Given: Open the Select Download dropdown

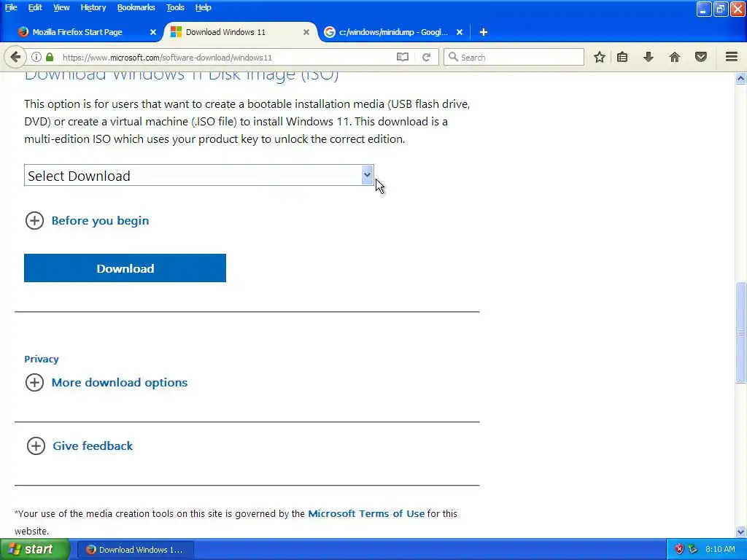Looking at the screenshot, I should coord(199,175).
